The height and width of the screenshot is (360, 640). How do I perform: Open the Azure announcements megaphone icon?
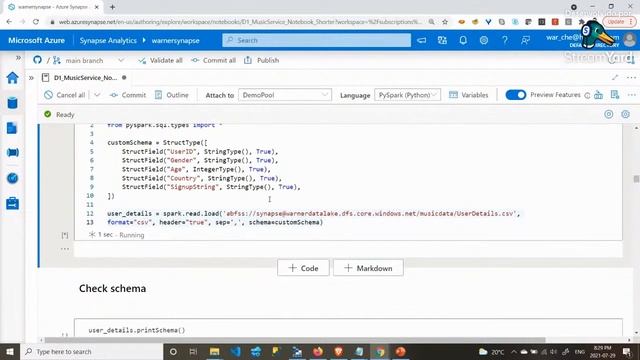coord(422,40)
